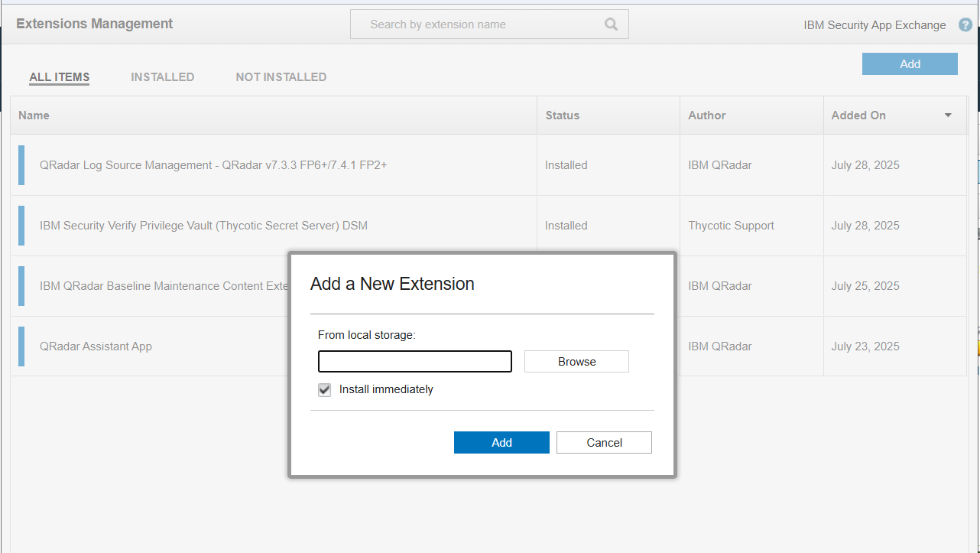The height and width of the screenshot is (553, 980).
Task: Click the Added On sort arrow
Action: [x=948, y=115]
